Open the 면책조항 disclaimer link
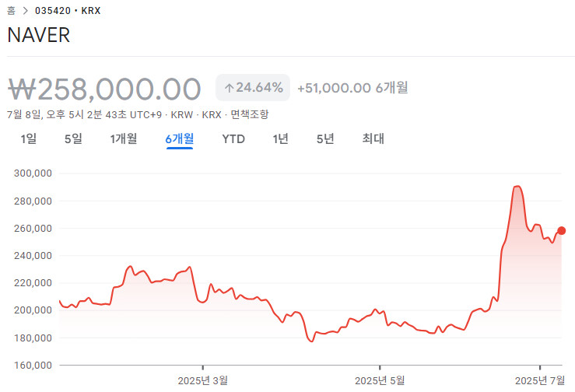 (250, 114)
